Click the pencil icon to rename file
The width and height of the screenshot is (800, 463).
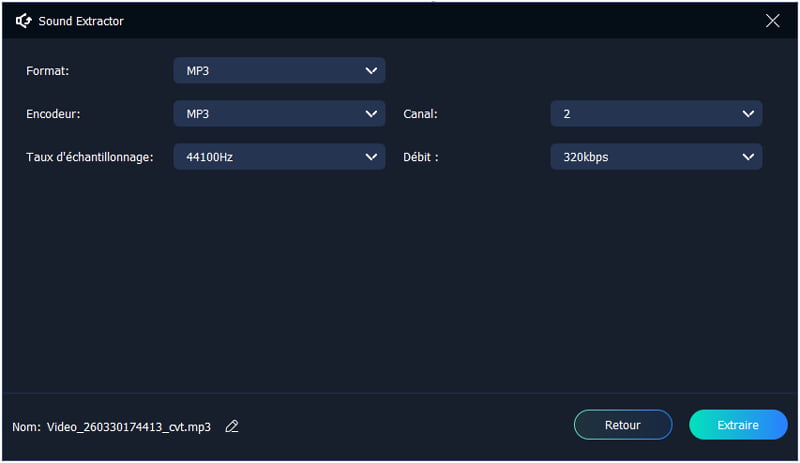[x=232, y=426]
